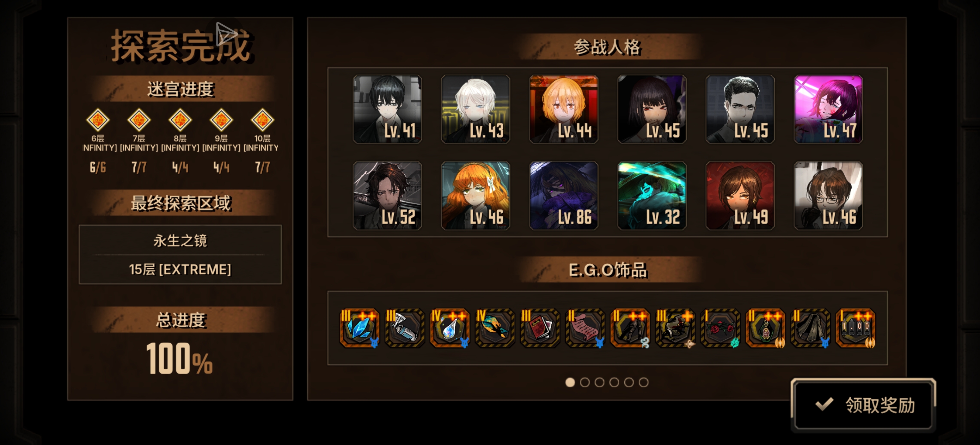Go to the second page dot indicator
Viewport: 980px width, 445px height.
point(585,382)
